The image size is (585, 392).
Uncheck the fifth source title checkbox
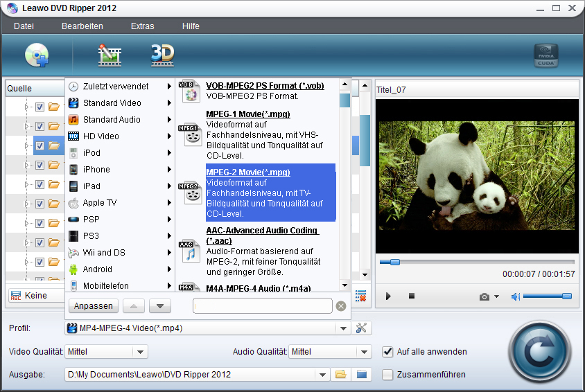[x=40, y=184]
